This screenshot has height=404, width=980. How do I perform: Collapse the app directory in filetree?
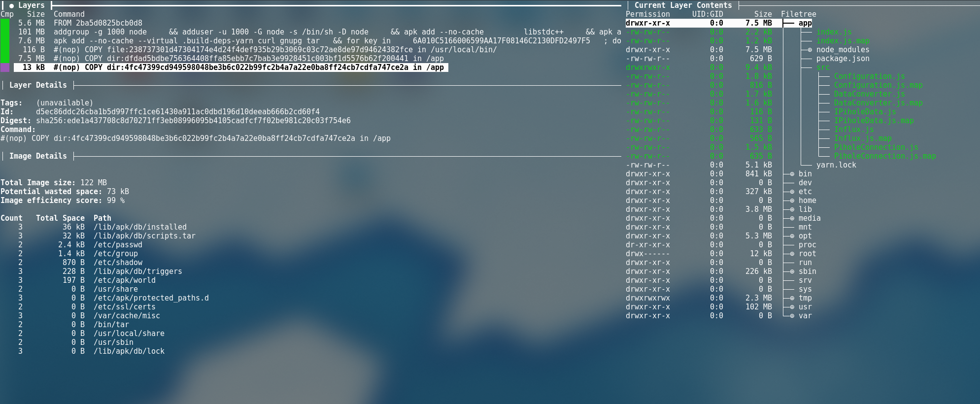point(805,23)
